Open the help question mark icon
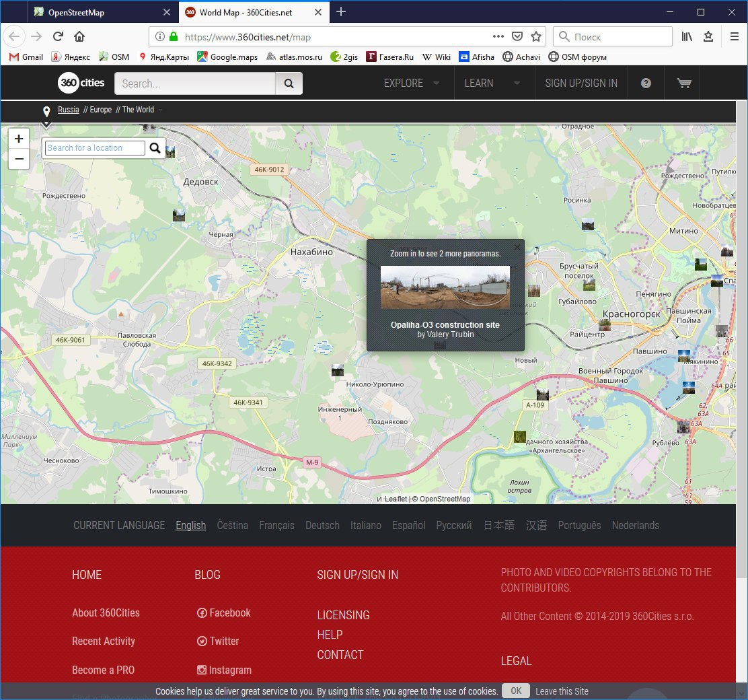 [x=646, y=83]
